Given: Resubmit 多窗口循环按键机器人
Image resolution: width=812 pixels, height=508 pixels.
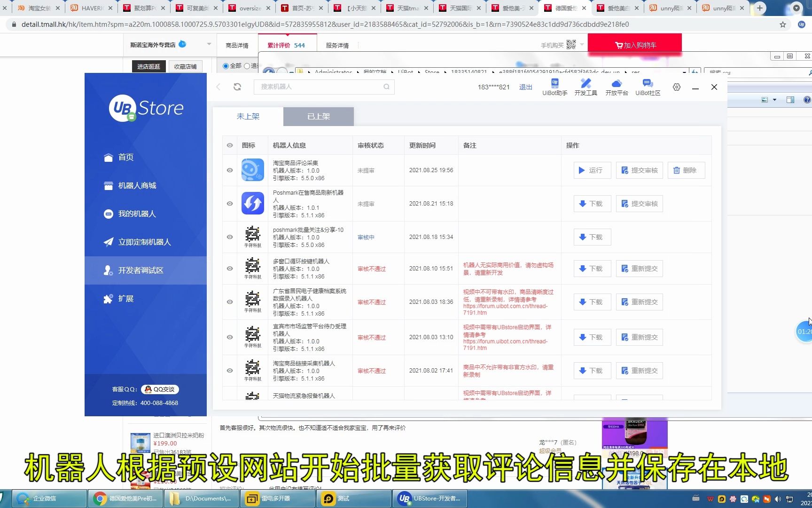Looking at the screenshot, I should [x=639, y=269].
